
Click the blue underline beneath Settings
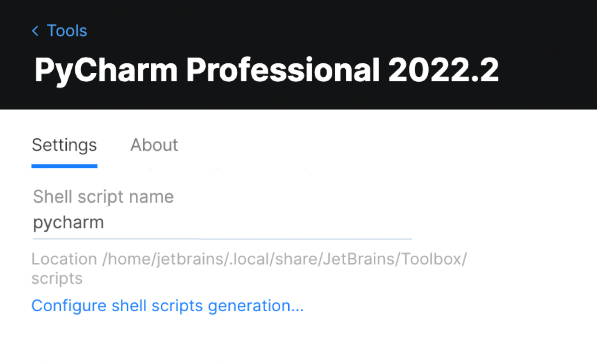pos(64,166)
